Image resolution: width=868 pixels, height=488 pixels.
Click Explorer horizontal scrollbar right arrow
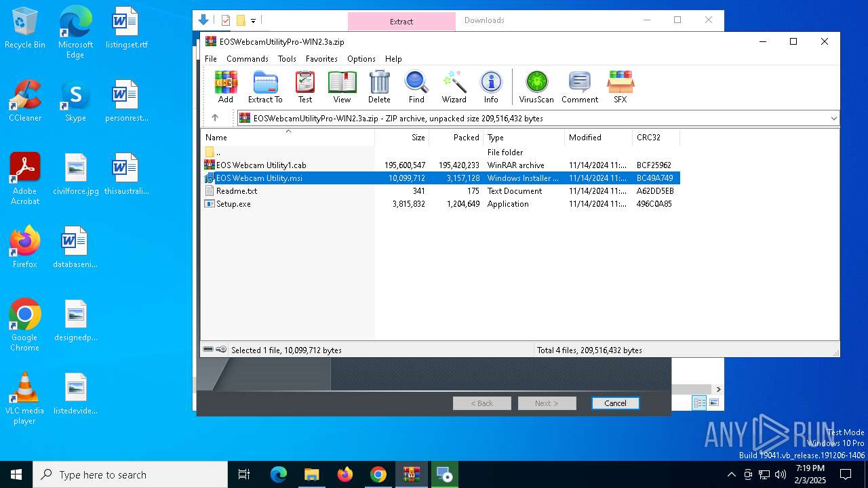[718, 389]
